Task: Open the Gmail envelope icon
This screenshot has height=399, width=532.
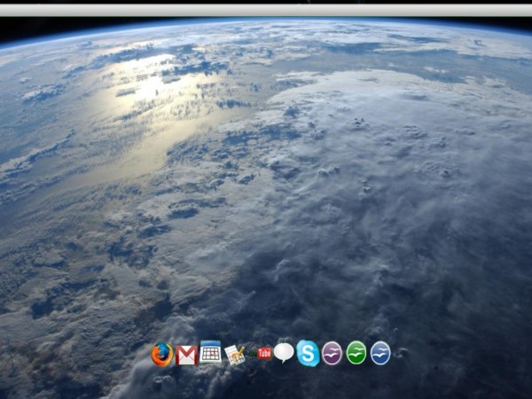Action: [x=186, y=356]
